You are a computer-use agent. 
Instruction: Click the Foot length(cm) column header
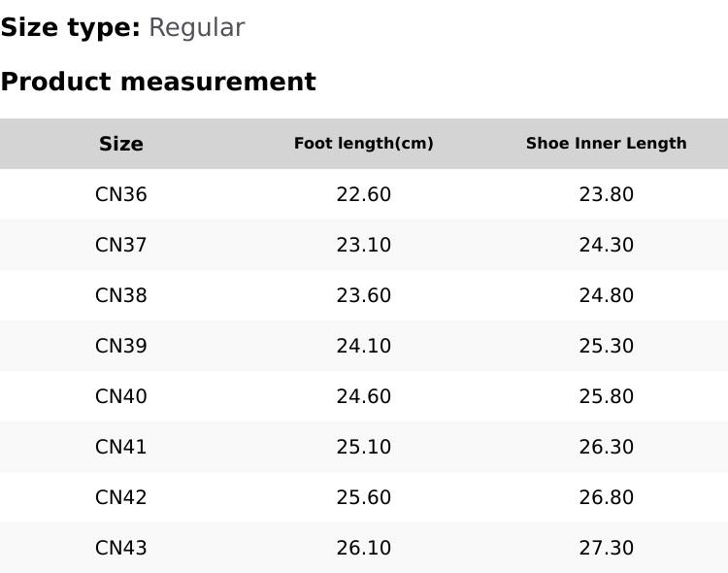[x=364, y=144]
